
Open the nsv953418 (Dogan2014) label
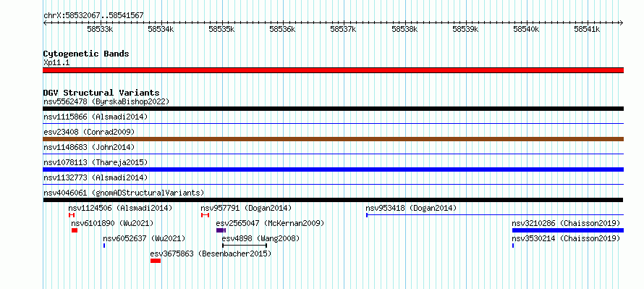(x=411, y=208)
